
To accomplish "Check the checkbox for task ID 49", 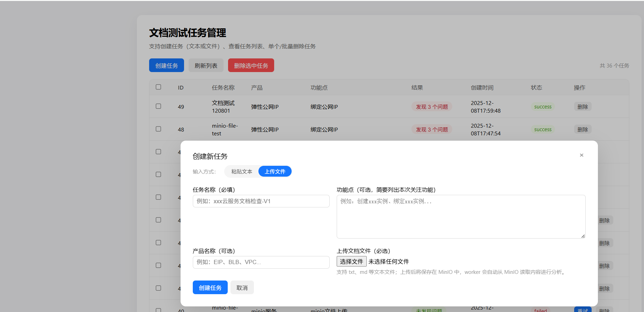I will (159, 106).
